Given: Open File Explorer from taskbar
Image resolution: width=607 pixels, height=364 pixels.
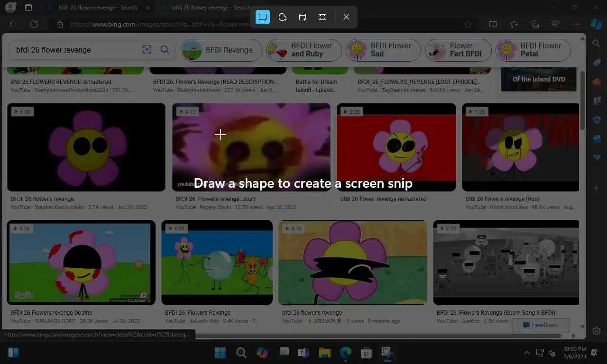Looking at the screenshot, I should point(325,353).
